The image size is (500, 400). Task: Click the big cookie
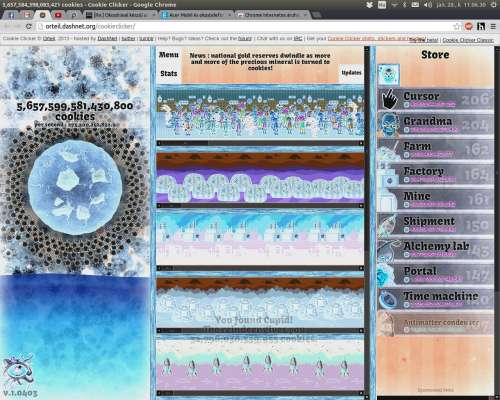coord(75,187)
